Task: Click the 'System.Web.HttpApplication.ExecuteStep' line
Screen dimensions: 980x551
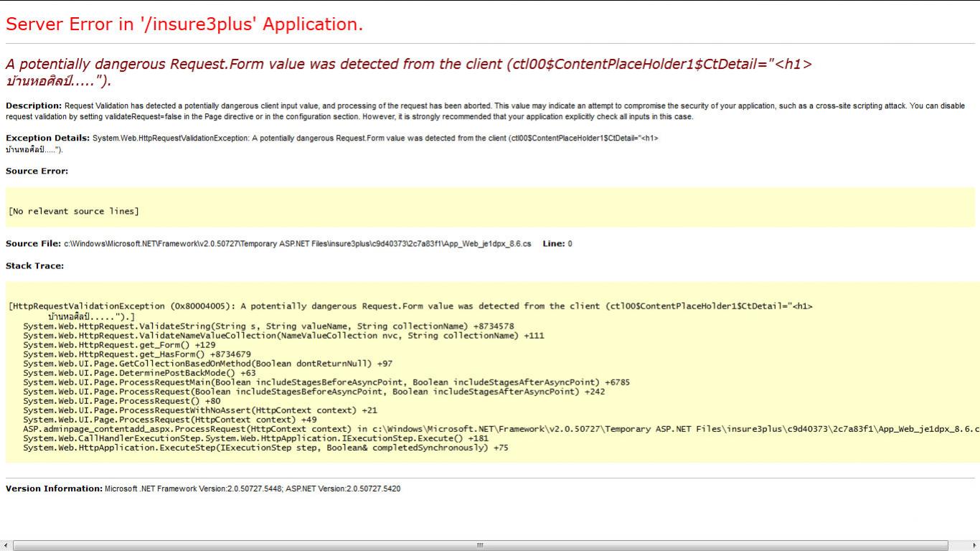Action: [x=265, y=447]
